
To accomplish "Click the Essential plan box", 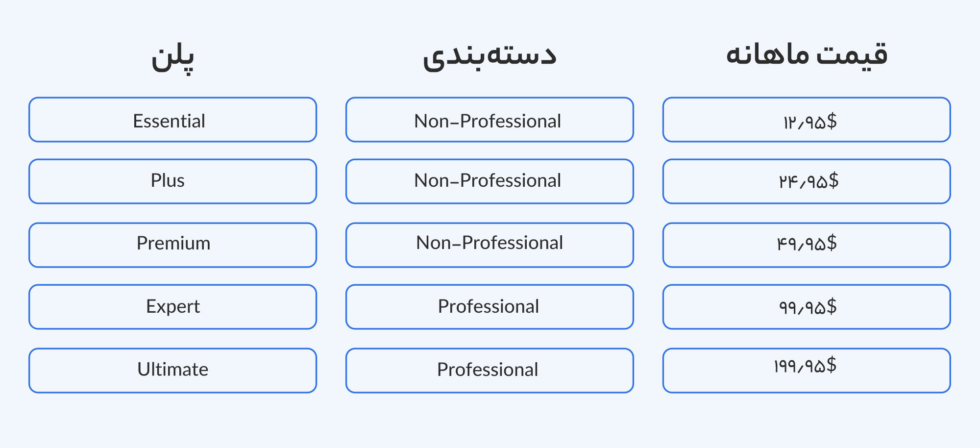I will coord(172,120).
